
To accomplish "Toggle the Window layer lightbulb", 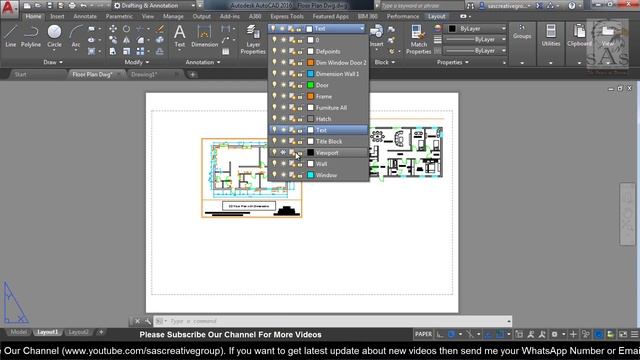I will pyautogui.click(x=274, y=175).
